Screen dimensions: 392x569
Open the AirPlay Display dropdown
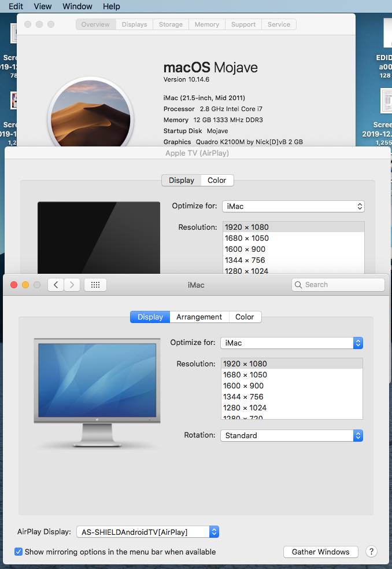[147, 532]
